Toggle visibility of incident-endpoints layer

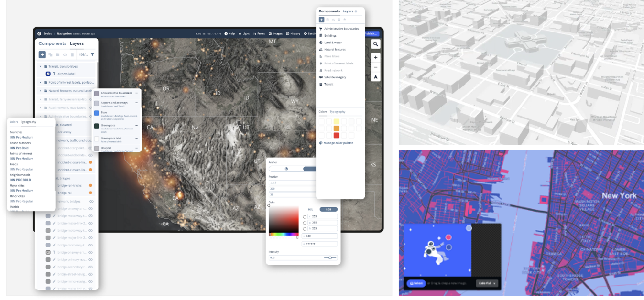click(x=90, y=155)
